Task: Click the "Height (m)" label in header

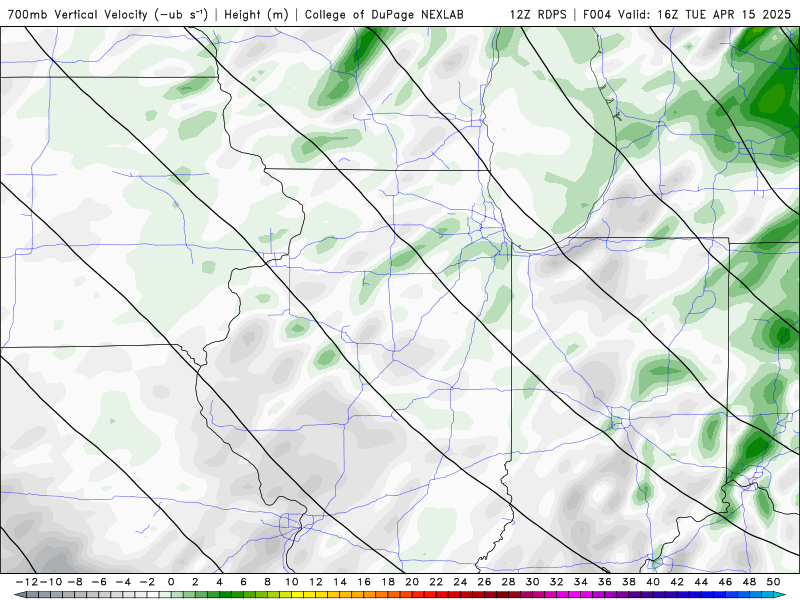Action: pos(257,14)
